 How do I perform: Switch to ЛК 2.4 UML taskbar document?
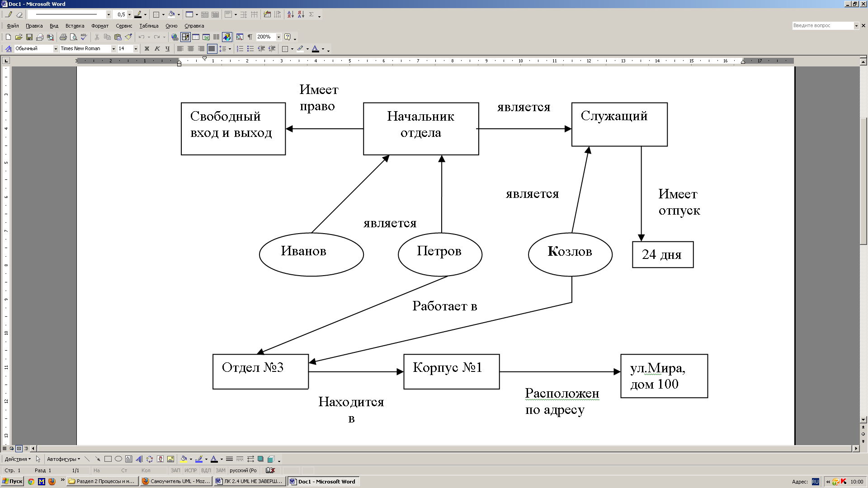(x=250, y=482)
